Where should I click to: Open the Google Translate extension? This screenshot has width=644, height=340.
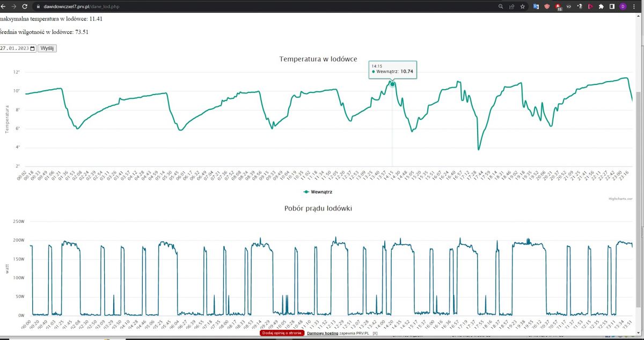tap(536, 6)
